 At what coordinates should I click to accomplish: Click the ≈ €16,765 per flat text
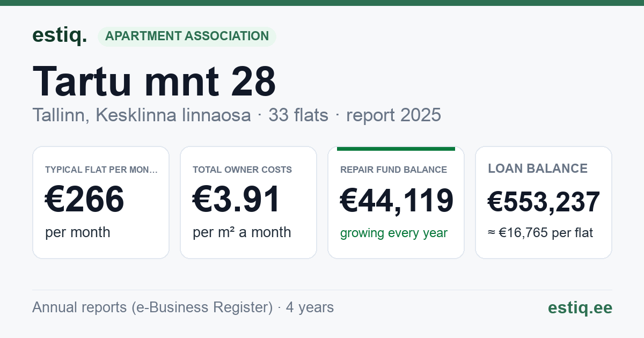(540, 233)
